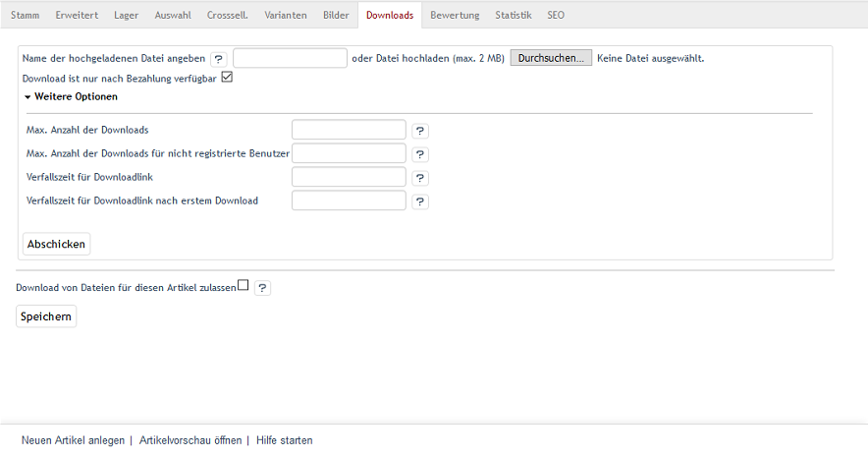Switch to the Stamm tab
The width and height of the screenshot is (868, 457).
coord(26,16)
